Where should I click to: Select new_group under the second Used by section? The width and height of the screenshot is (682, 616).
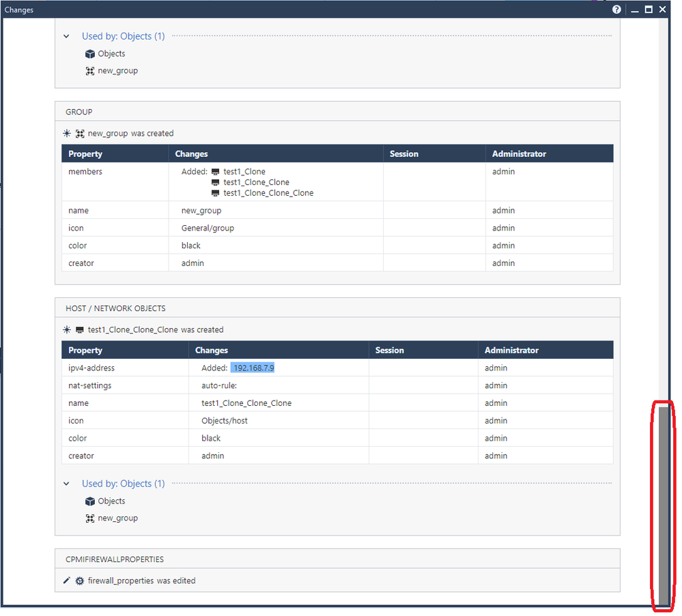(118, 518)
